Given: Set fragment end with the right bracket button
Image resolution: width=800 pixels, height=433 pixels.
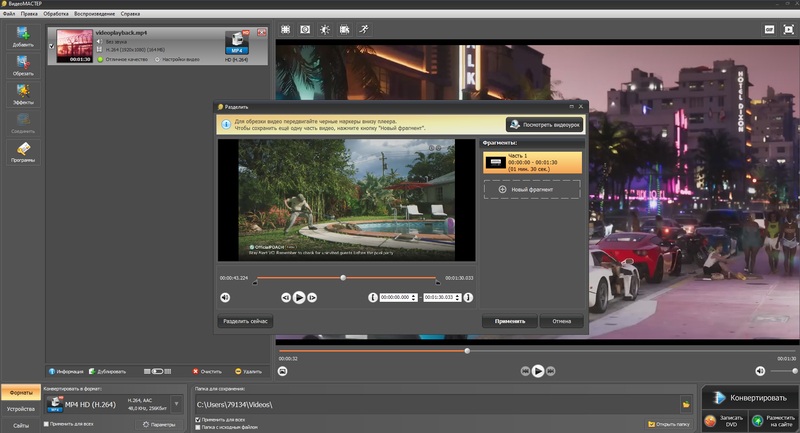Looking at the screenshot, I should pos(468,297).
